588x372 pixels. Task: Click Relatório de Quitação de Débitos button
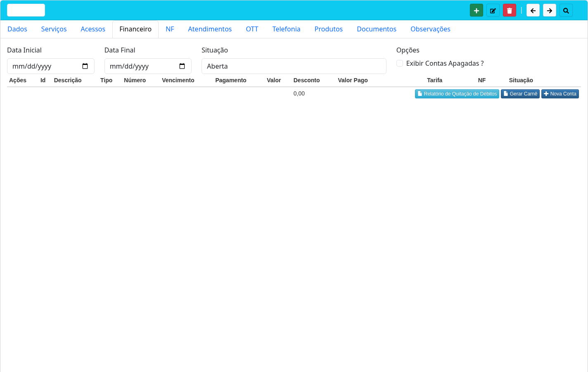(x=457, y=94)
